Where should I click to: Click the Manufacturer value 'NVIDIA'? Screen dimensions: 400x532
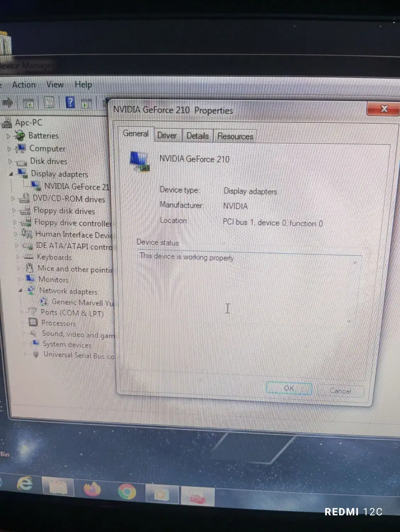235,206
